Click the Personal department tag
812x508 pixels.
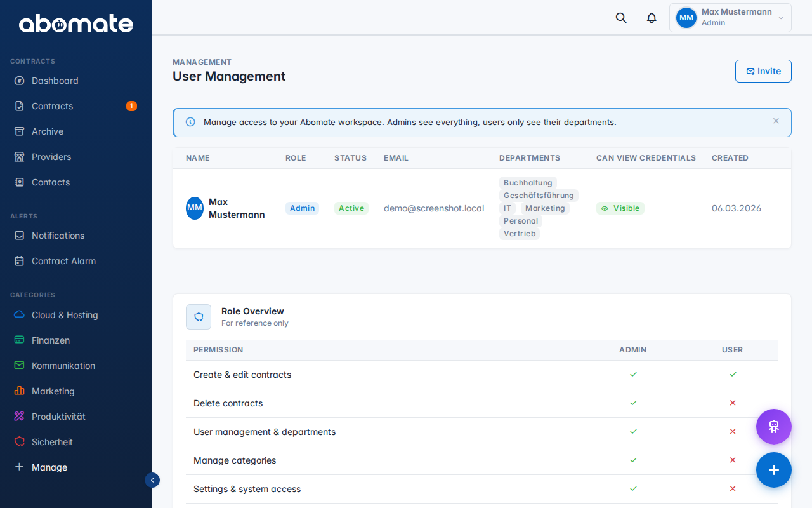coord(521,221)
